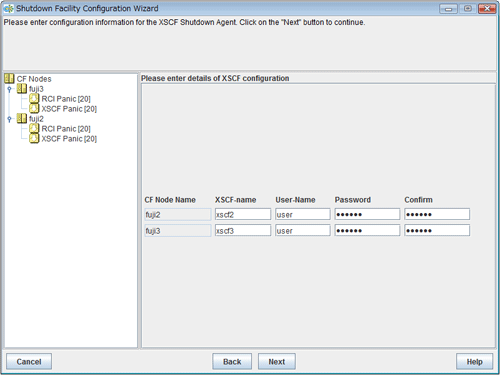Open Help for the wizard

pos(474,361)
